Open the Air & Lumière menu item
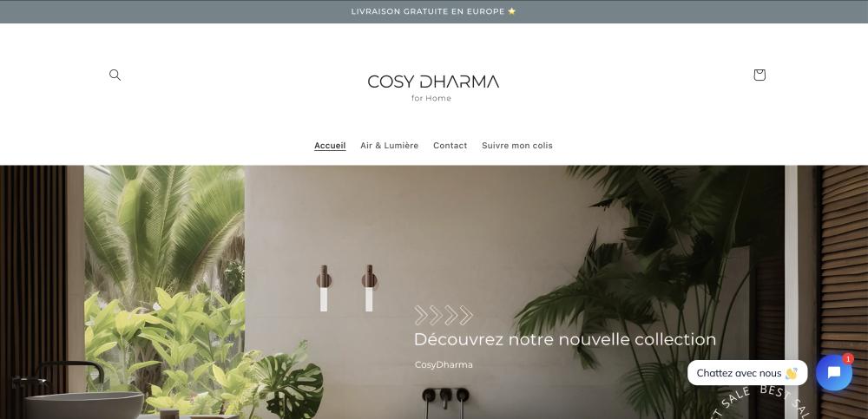 (389, 146)
